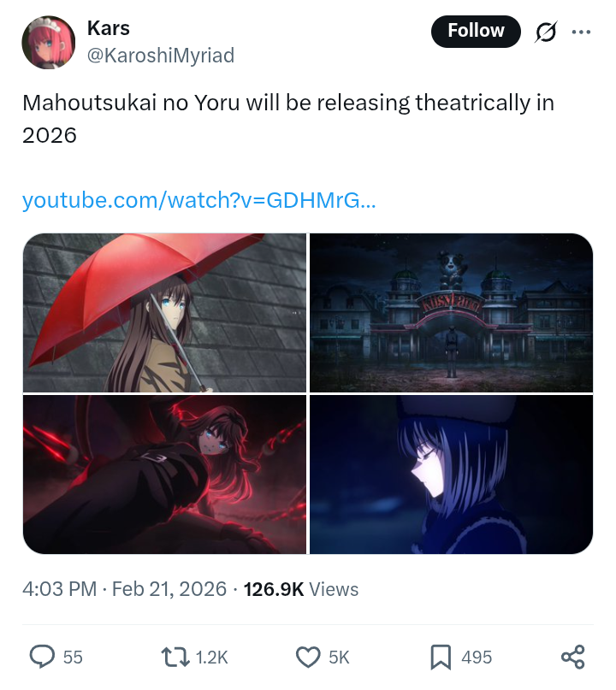Open the @KaroshiMyriad handle
The width and height of the screenshot is (616, 690).
point(161,56)
